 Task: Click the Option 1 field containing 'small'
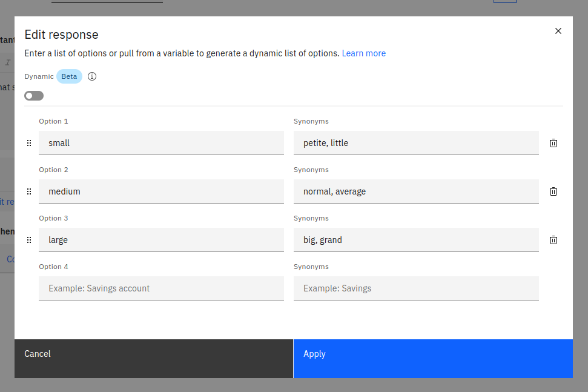pos(161,143)
